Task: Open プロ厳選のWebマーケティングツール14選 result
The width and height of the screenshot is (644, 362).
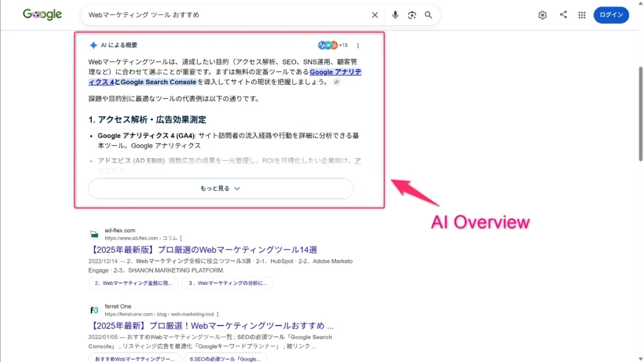Action: point(203,250)
